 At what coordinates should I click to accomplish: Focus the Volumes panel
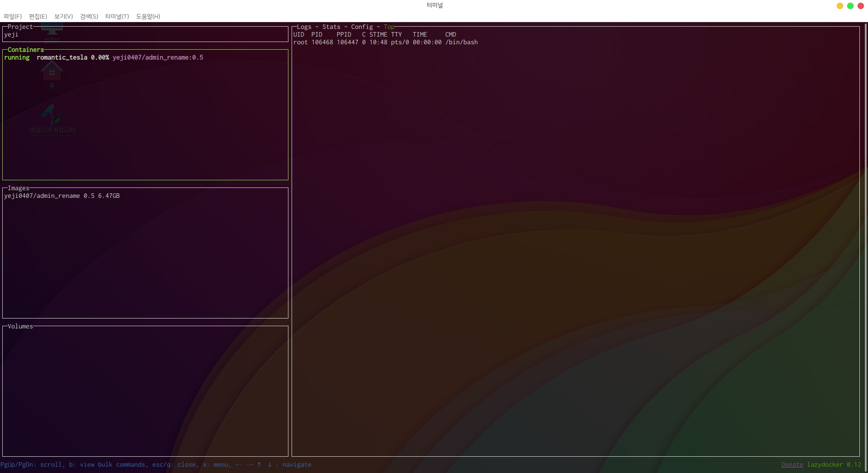click(x=20, y=326)
